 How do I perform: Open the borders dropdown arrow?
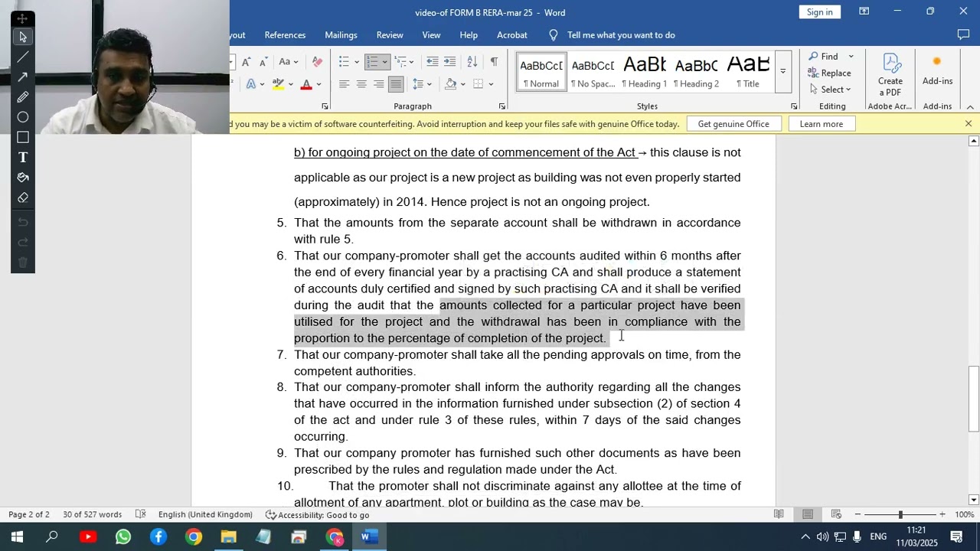tap(491, 84)
